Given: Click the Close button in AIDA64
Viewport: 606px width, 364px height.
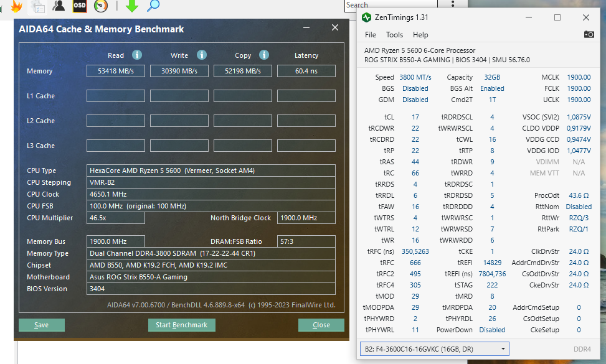Looking at the screenshot, I should [321, 325].
